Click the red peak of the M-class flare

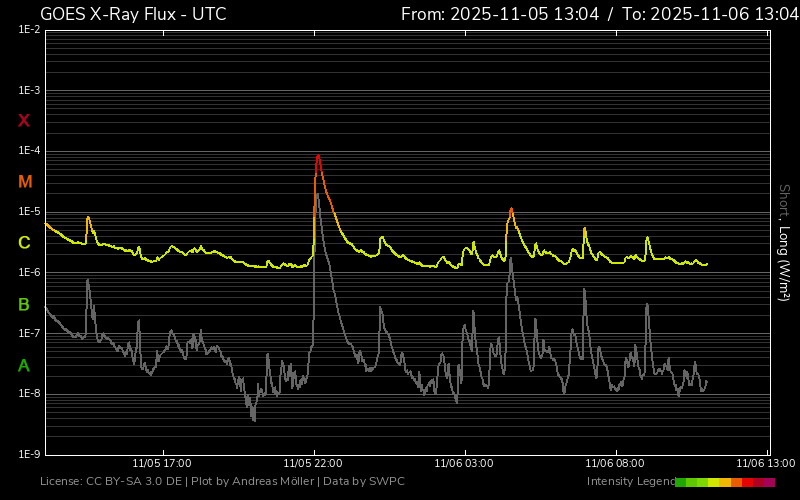tap(318, 157)
